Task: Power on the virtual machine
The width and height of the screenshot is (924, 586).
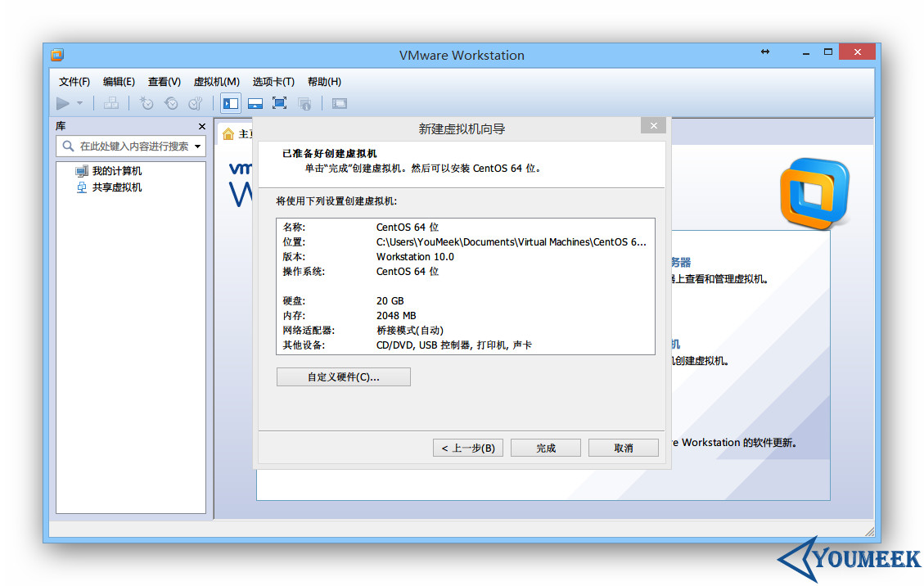Action: coord(64,103)
